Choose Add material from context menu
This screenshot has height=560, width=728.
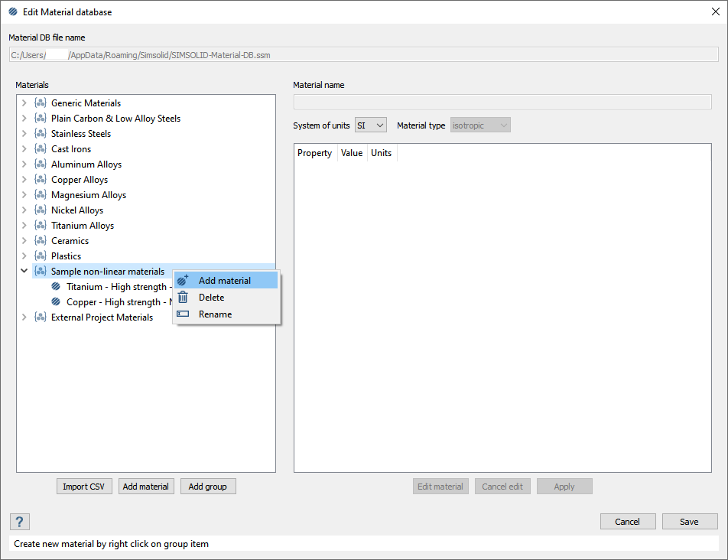pos(224,281)
